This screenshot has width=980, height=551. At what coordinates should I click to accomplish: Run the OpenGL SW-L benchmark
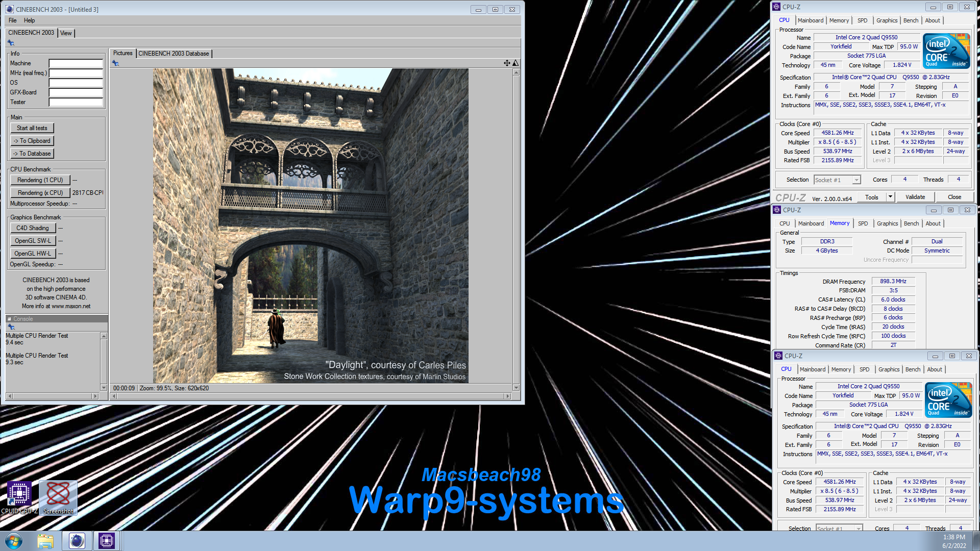coord(33,241)
